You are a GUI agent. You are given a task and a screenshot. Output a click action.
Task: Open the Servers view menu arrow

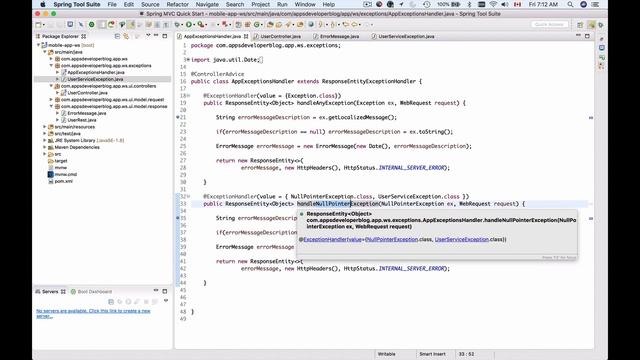tap(166, 301)
